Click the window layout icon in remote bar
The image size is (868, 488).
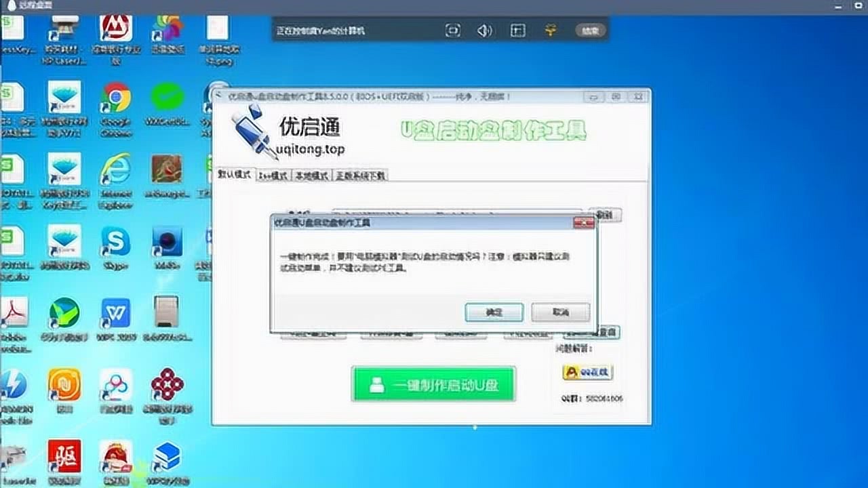pos(517,30)
